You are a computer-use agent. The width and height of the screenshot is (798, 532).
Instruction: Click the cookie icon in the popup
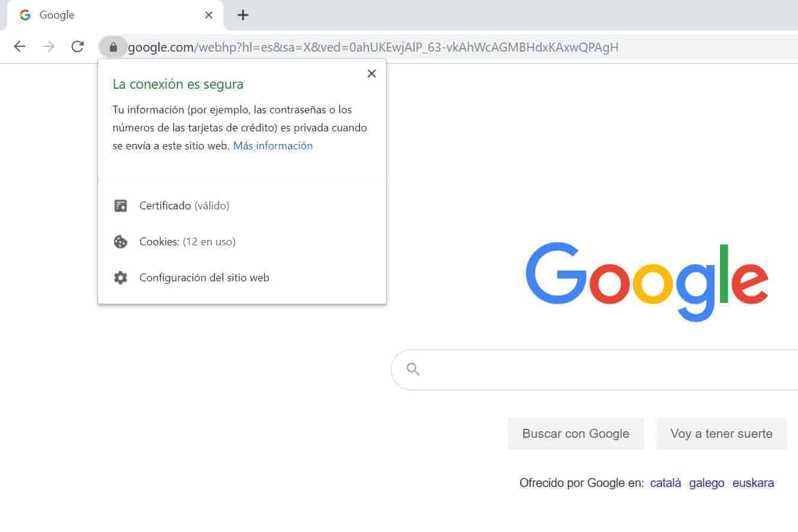[x=121, y=242]
